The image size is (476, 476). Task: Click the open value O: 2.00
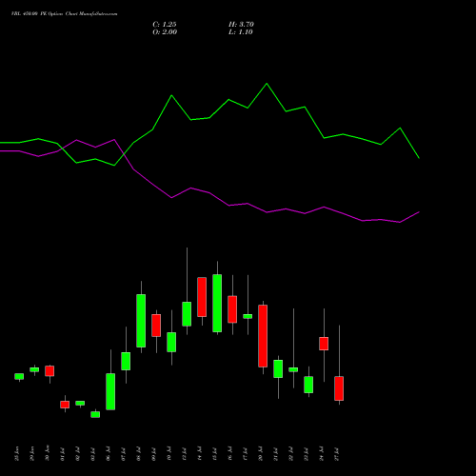[165, 32]
